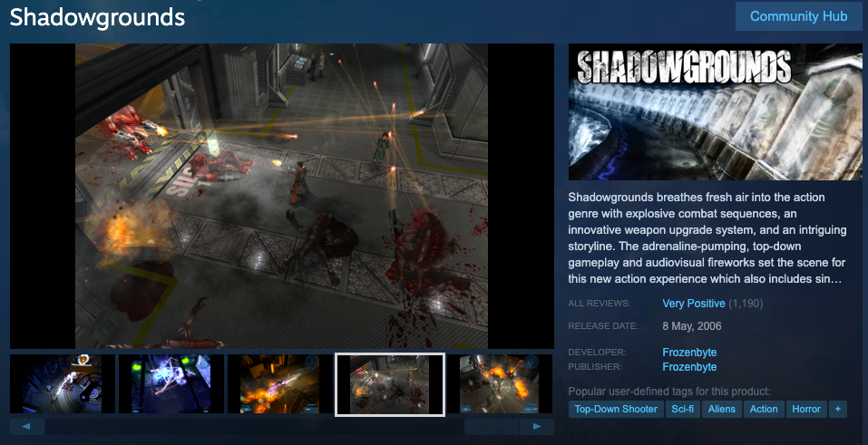Click the main gameplay screenshot

pyautogui.click(x=282, y=196)
